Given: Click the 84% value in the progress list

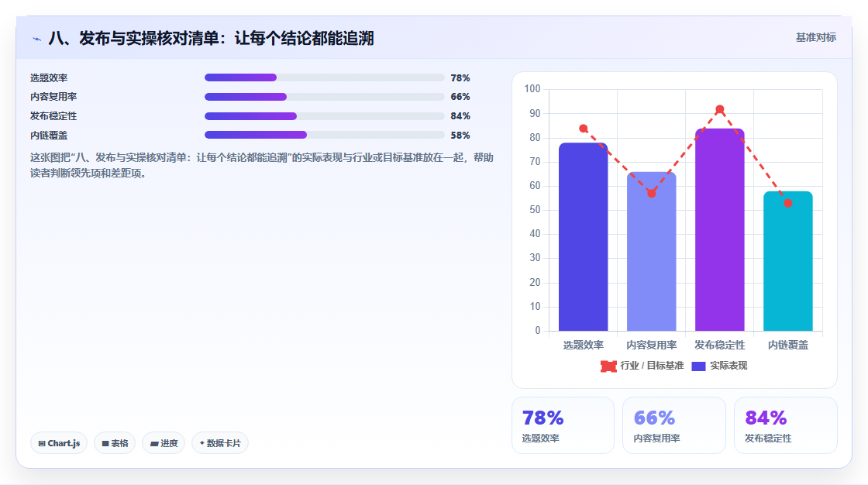Looking at the screenshot, I should tap(460, 116).
